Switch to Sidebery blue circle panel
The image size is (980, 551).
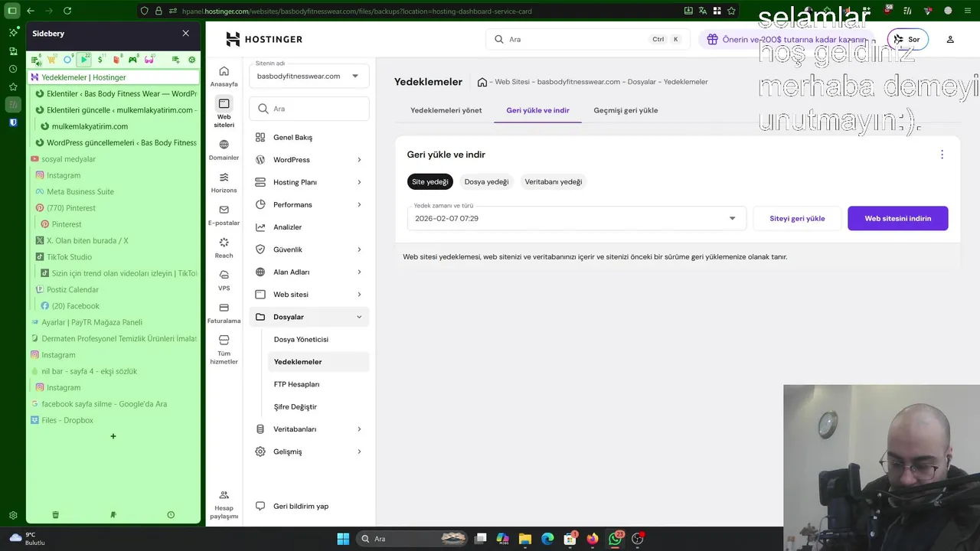pos(67,60)
